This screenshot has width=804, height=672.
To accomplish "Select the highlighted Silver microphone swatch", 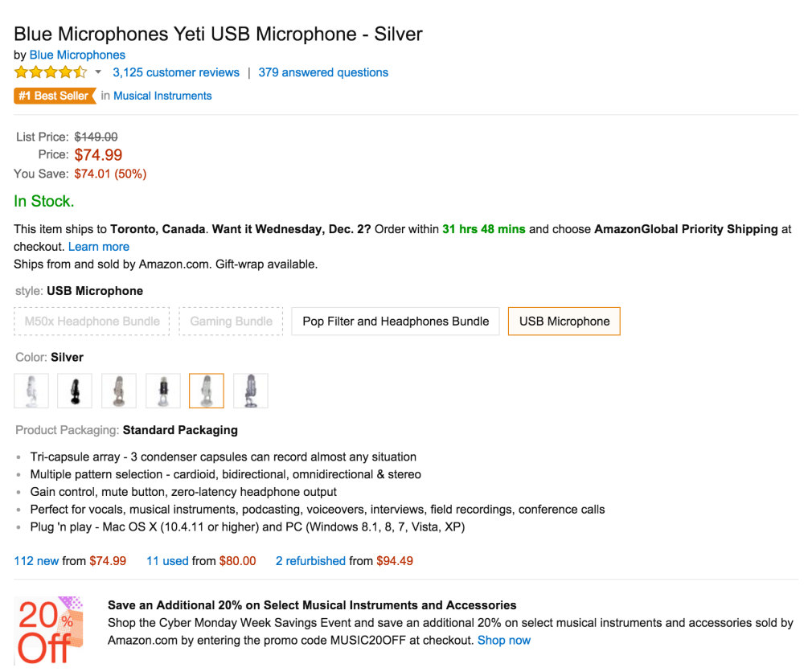I will [x=207, y=391].
